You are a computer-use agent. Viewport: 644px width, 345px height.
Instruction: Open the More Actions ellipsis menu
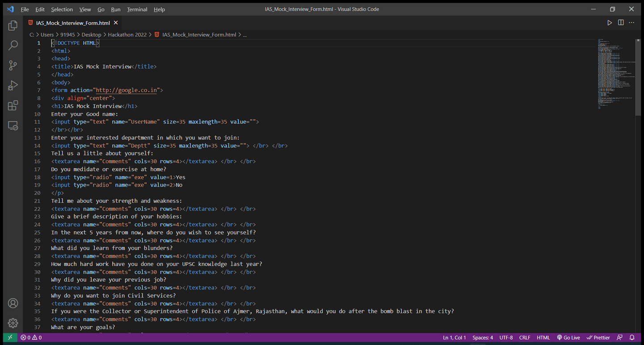pos(631,23)
